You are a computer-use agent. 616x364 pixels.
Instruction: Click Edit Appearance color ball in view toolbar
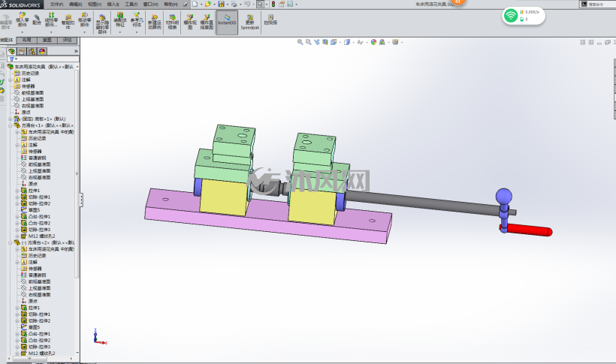[373, 42]
